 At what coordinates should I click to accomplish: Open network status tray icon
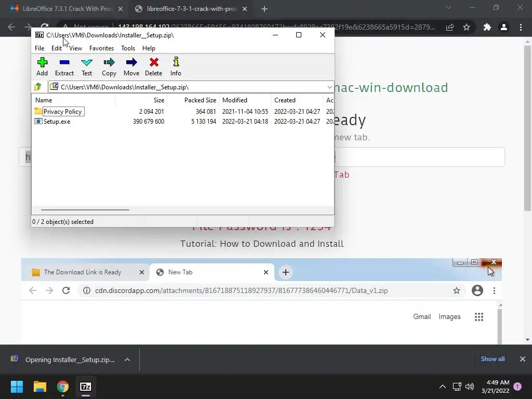(x=457, y=387)
